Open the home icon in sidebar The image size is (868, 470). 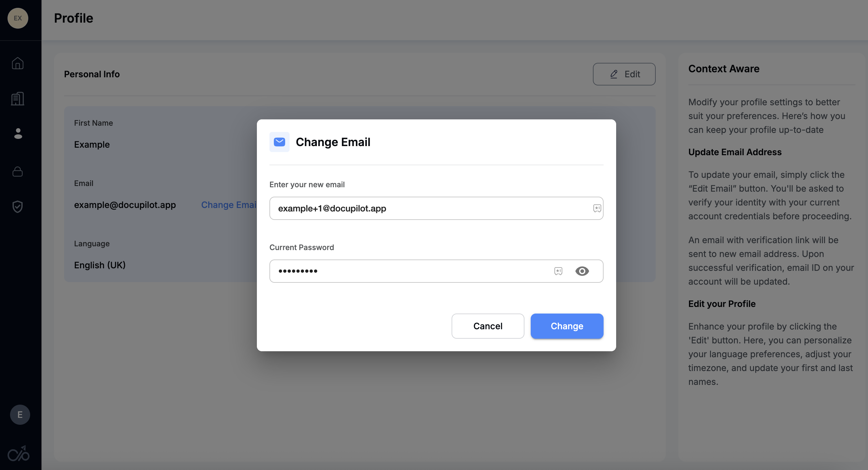(x=18, y=63)
